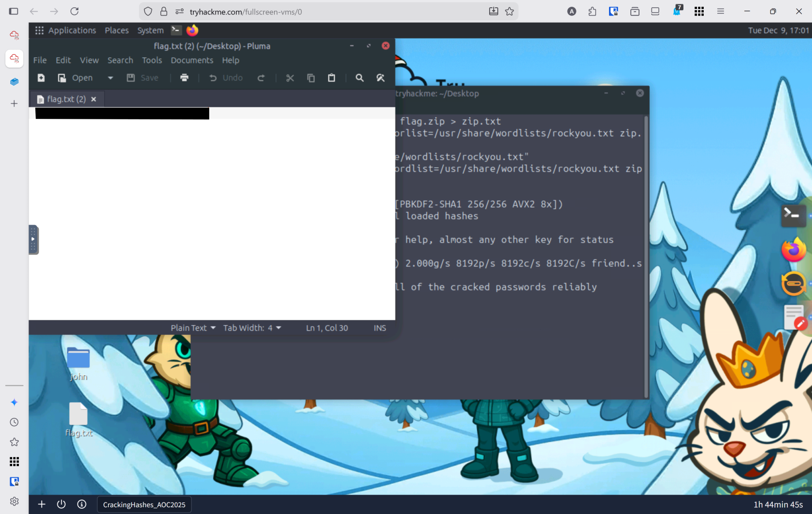The image size is (812, 514).
Task: Open the Plain Text language dropdown
Action: (193, 328)
